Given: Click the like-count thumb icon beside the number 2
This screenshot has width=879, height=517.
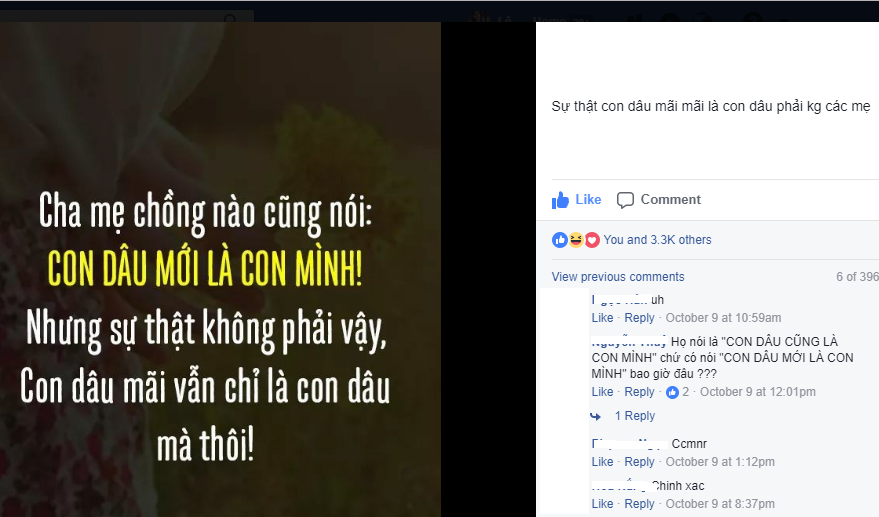Looking at the screenshot, I should coord(672,393).
